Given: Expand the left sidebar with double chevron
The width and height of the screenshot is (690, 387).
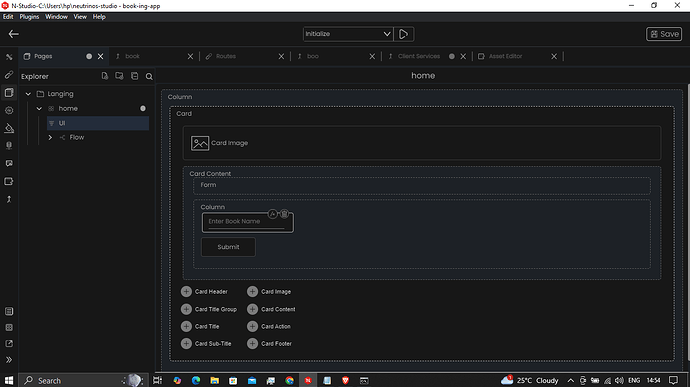Looking at the screenshot, I should pyautogui.click(x=9, y=360).
